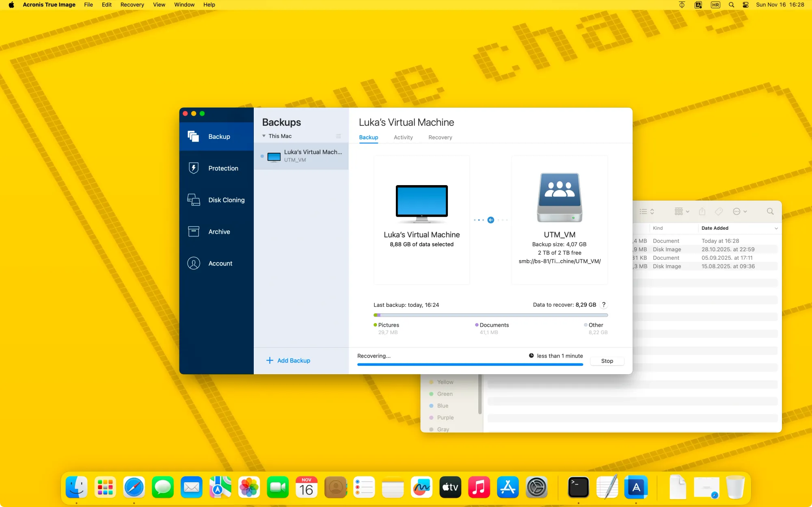Open the Recovery menu in the menu bar
Viewport: 812px width, 507px height.
(132, 4)
